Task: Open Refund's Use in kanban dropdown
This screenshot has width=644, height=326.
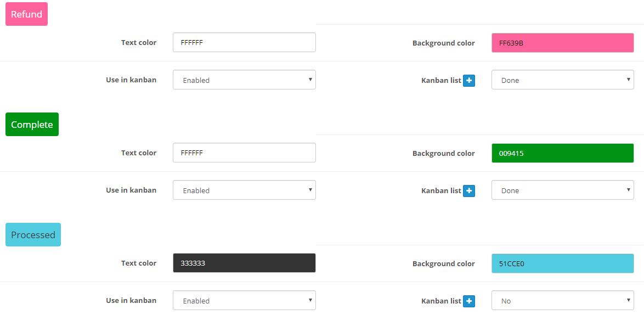Action: (244, 80)
